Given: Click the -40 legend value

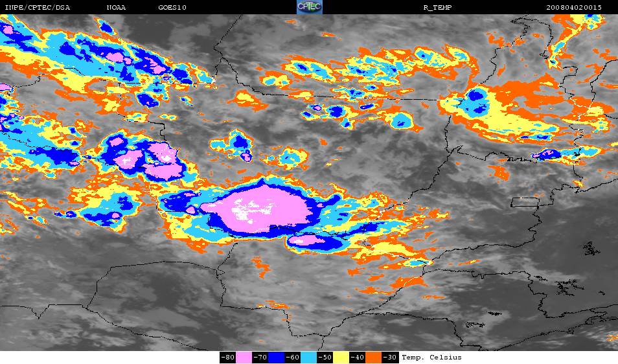Looking at the screenshot, I should (x=357, y=358).
